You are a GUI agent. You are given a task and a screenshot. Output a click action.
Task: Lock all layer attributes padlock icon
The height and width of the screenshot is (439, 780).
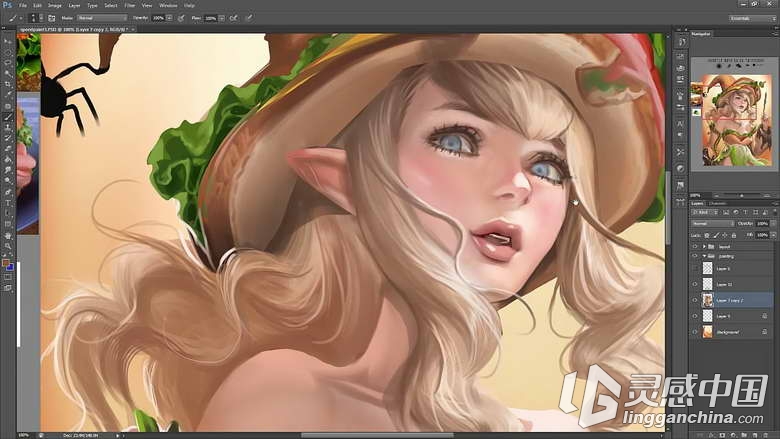coord(734,235)
